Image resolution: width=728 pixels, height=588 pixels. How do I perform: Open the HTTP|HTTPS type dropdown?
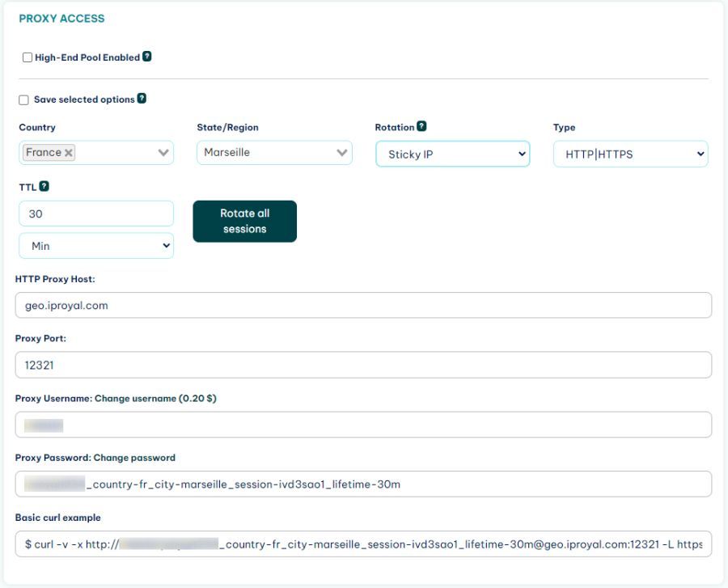click(630, 154)
